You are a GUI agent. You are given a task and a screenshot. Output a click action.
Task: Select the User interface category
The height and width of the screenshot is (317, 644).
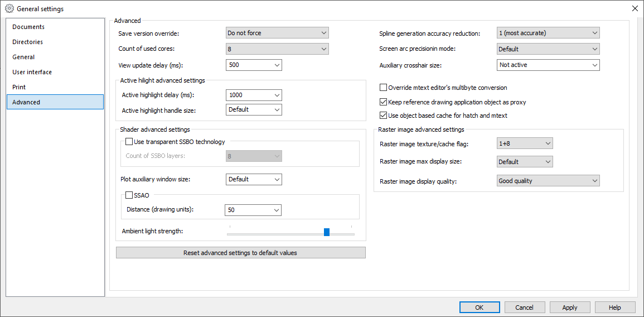[x=55, y=72]
